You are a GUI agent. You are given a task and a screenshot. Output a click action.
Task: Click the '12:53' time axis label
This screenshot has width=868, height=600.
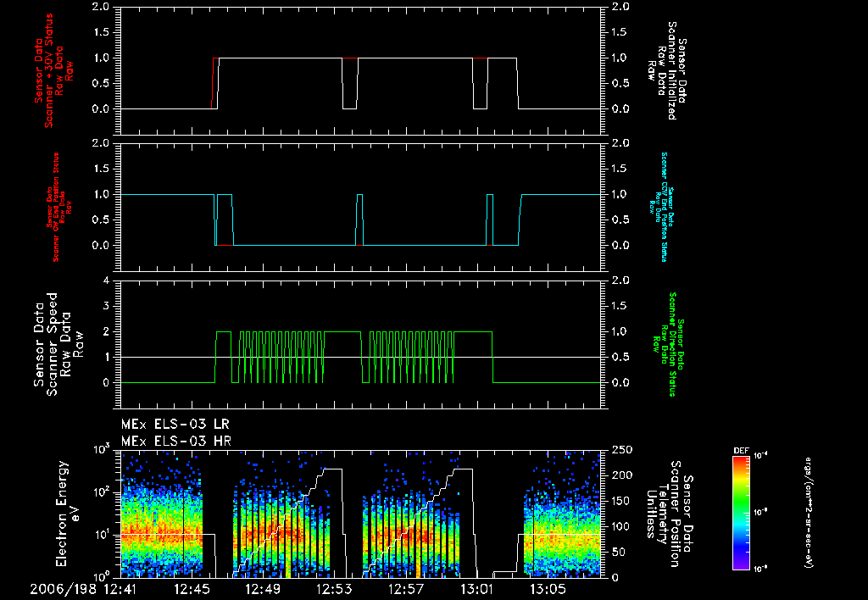334,589
